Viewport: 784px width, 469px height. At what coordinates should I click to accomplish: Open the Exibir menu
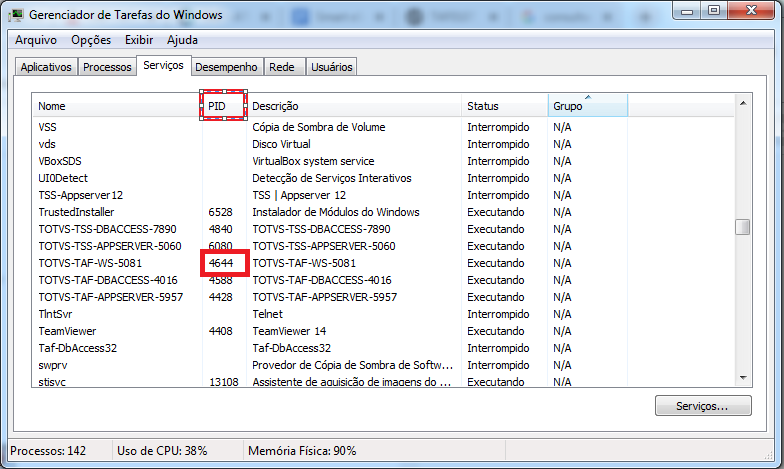pos(139,40)
